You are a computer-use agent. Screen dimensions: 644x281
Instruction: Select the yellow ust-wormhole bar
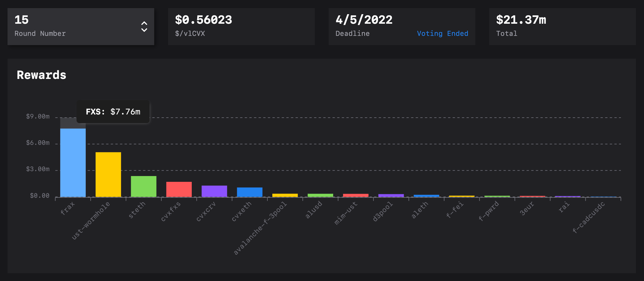point(108,175)
